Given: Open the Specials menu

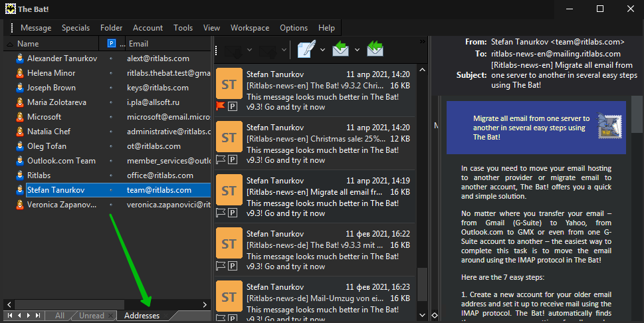Looking at the screenshot, I should point(76,28).
